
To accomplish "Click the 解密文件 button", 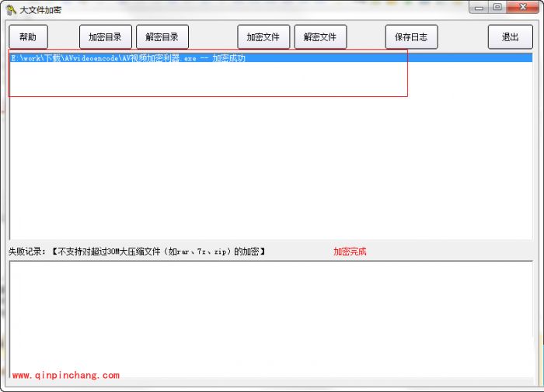I will click(x=320, y=36).
